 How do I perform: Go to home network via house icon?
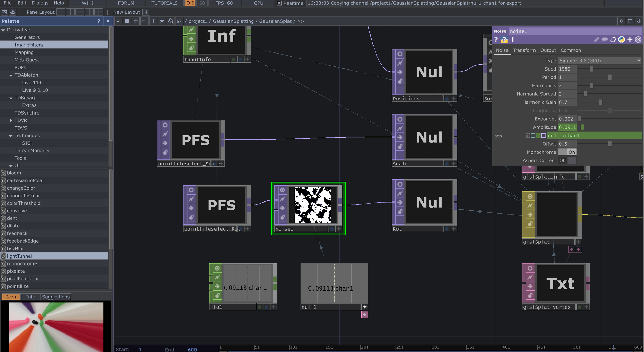[179, 21]
